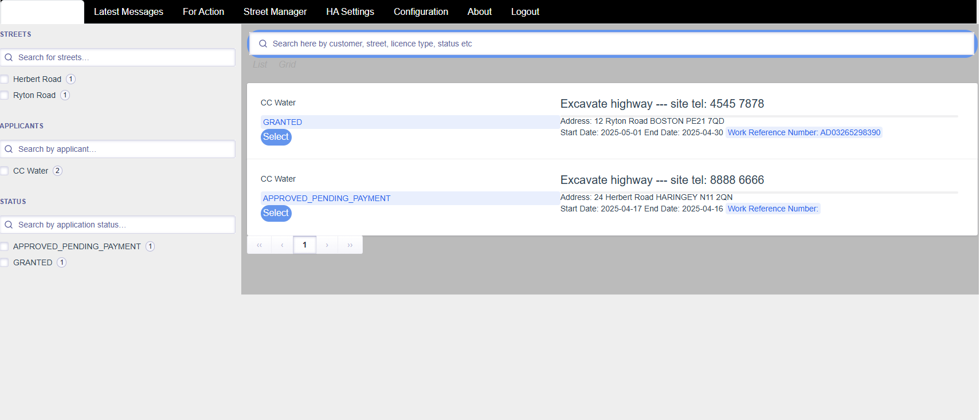The width and height of the screenshot is (980, 420).
Task: Open the For Action menu item
Action: tap(203, 11)
